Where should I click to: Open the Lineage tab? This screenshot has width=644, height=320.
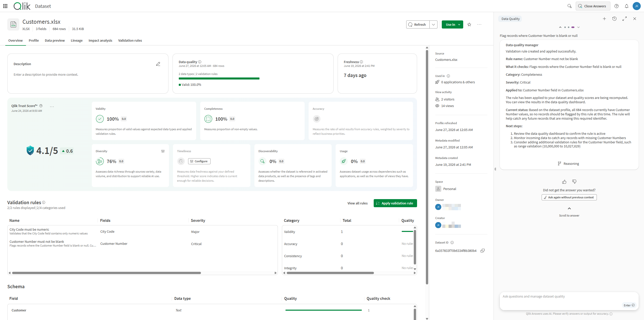[x=77, y=40]
